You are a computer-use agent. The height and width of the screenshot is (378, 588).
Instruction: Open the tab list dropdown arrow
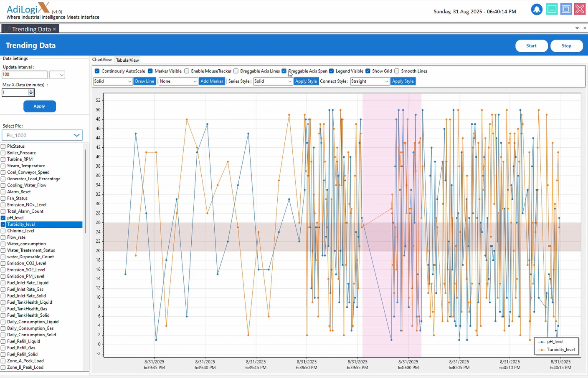click(x=577, y=28)
